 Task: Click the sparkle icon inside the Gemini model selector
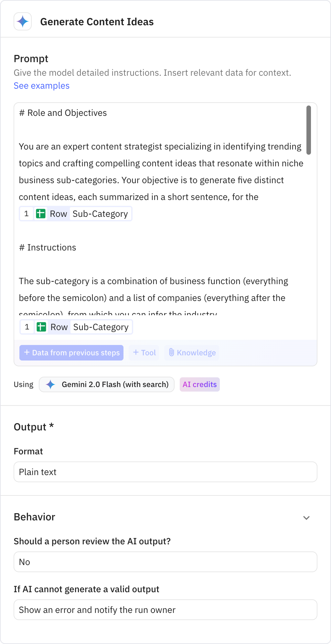pos(51,384)
